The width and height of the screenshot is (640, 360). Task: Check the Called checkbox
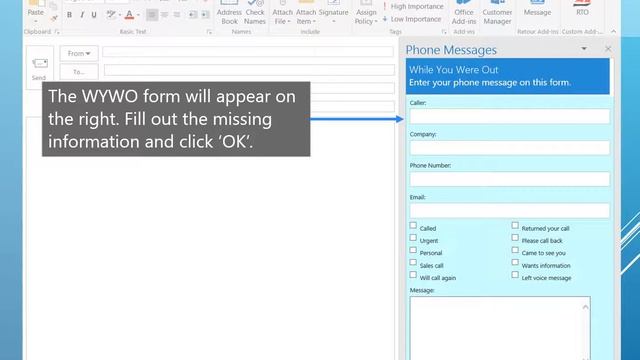pyautogui.click(x=413, y=225)
